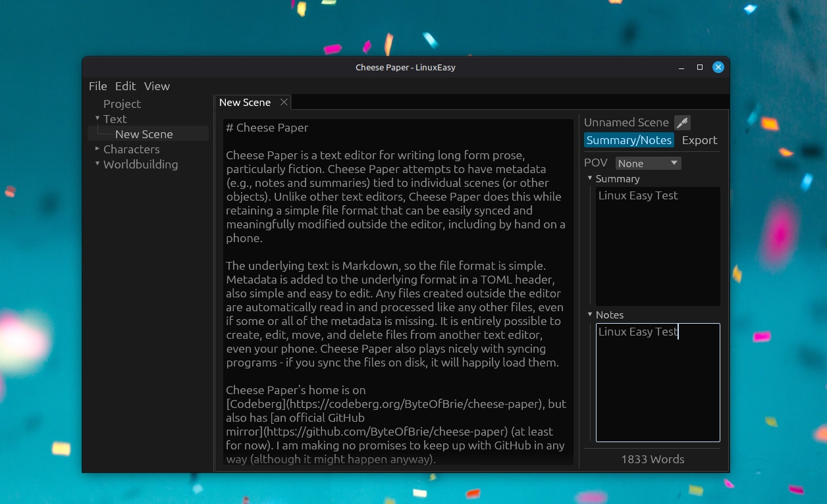Maximize the Cheese Paper window

700,67
